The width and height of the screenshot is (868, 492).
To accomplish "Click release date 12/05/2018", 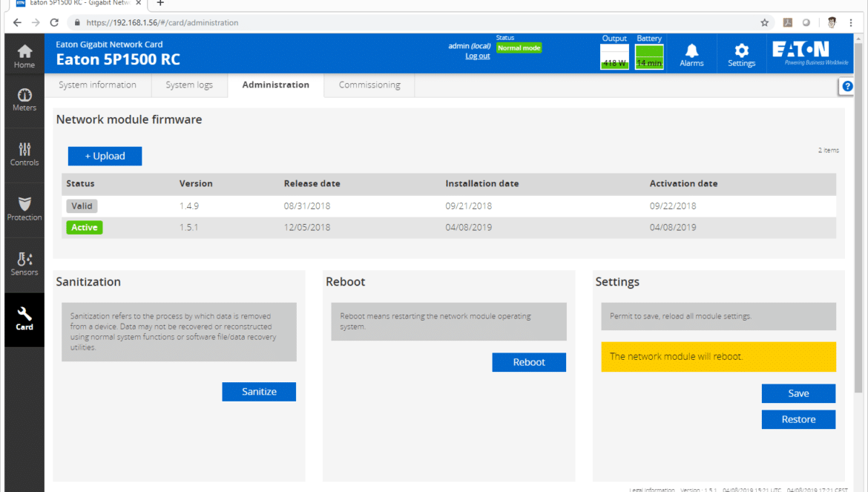I will point(306,228).
